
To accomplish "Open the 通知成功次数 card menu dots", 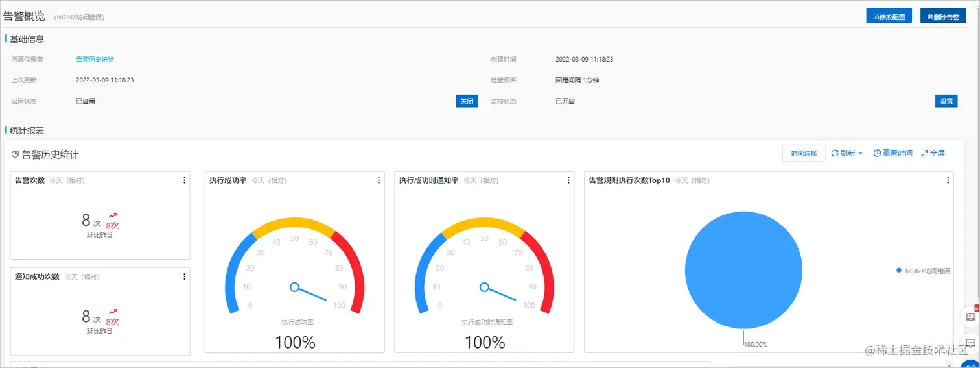I will (184, 276).
